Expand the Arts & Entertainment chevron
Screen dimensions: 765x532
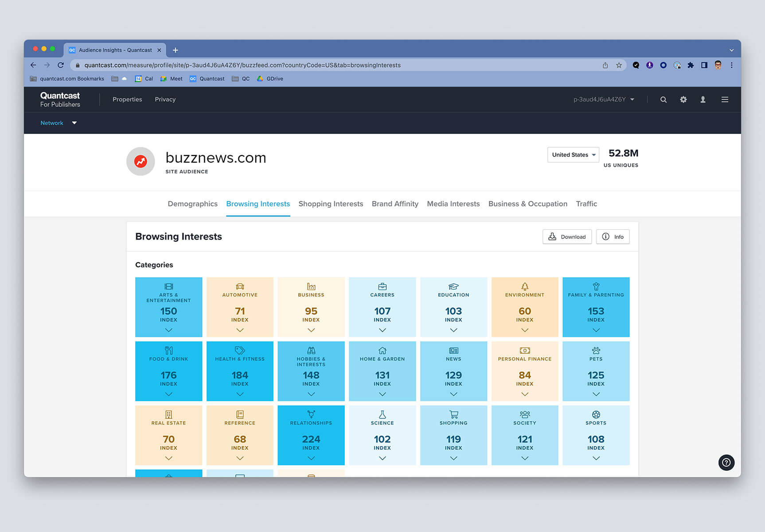(168, 330)
